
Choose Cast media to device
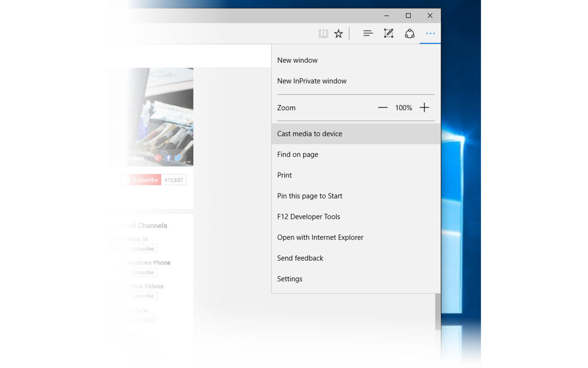tap(310, 134)
